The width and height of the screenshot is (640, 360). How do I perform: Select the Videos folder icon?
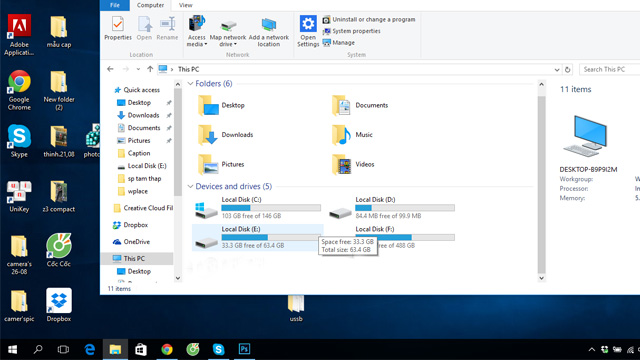point(341,164)
